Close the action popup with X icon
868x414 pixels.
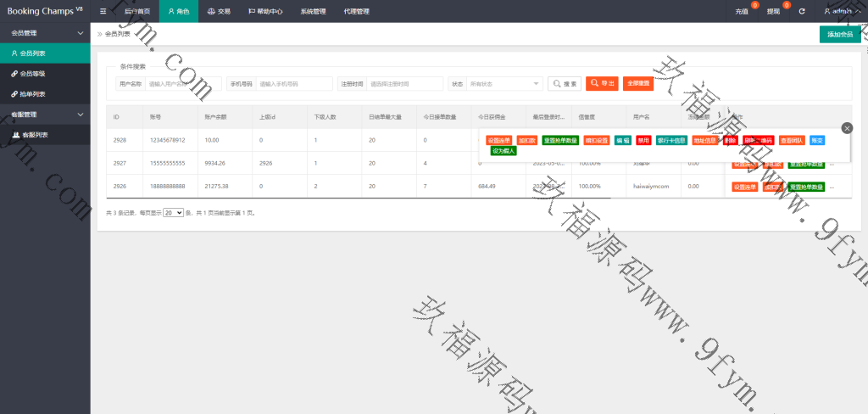[x=847, y=127]
